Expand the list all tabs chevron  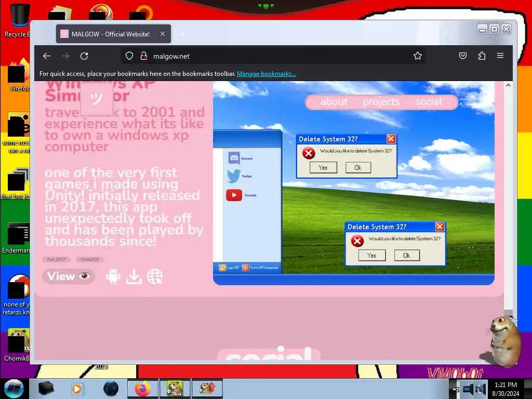tap(445, 33)
